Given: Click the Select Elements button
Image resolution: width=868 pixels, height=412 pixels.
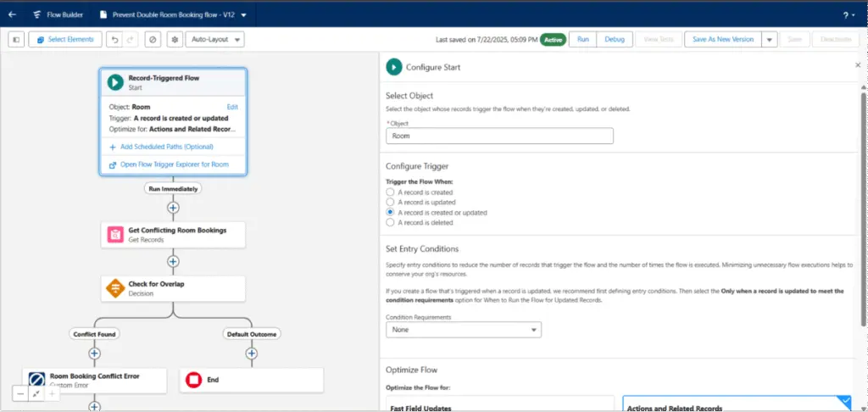Looking at the screenshot, I should click(x=65, y=39).
